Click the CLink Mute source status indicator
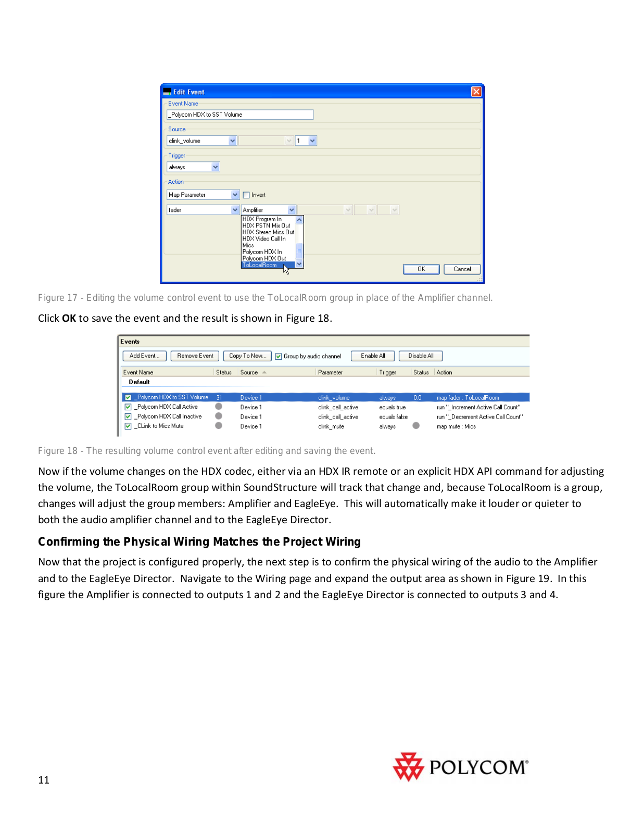Viewport: 644px width, 833px height. point(219,425)
